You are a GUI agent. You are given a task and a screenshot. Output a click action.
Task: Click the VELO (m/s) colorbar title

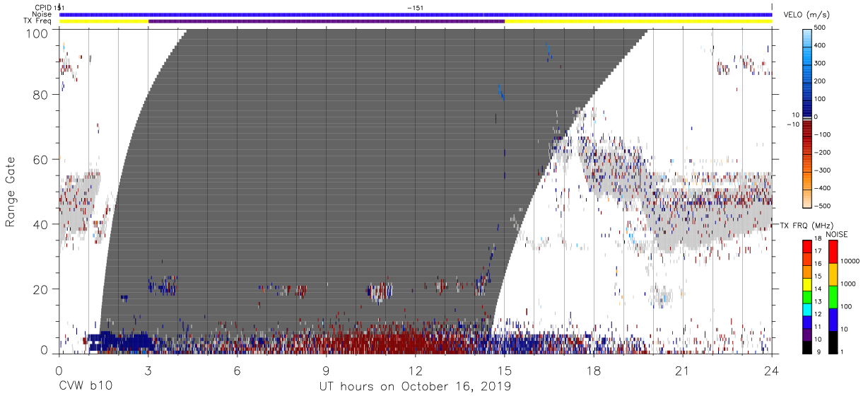point(806,15)
